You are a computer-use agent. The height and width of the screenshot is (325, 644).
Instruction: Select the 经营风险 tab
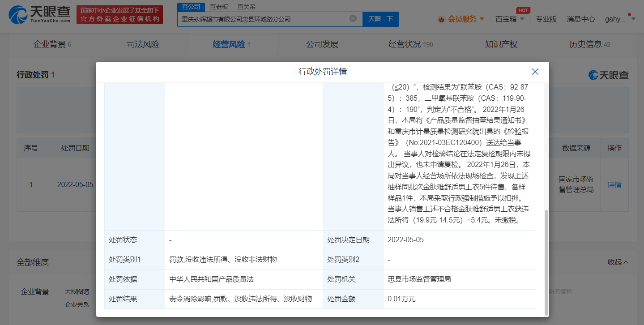coord(231,44)
